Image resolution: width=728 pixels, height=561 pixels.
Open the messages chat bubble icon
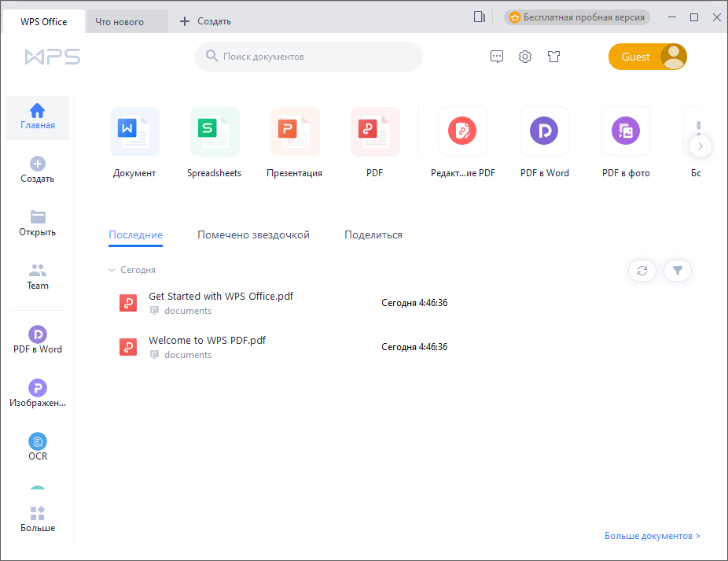point(497,57)
